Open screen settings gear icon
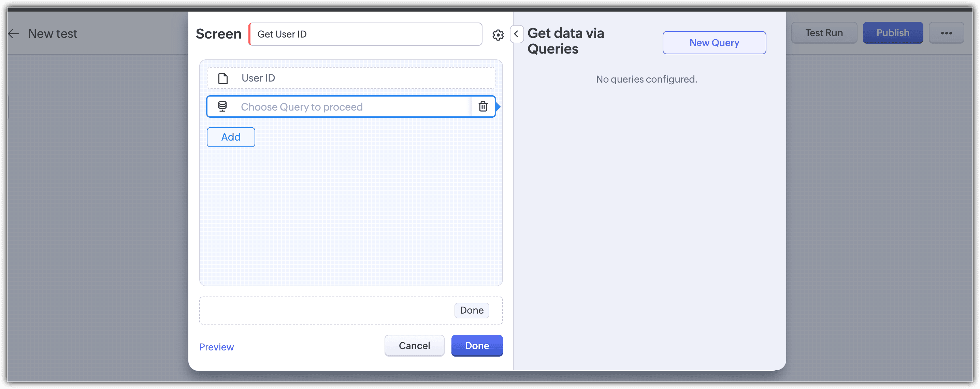 pyautogui.click(x=498, y=35)
